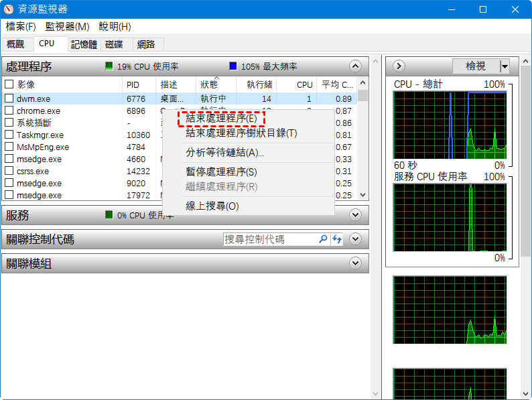The width and height of the screenshot is (532, 400).
Task: Open the 檔案(F) menu
Action: click(x=21, y=26)
